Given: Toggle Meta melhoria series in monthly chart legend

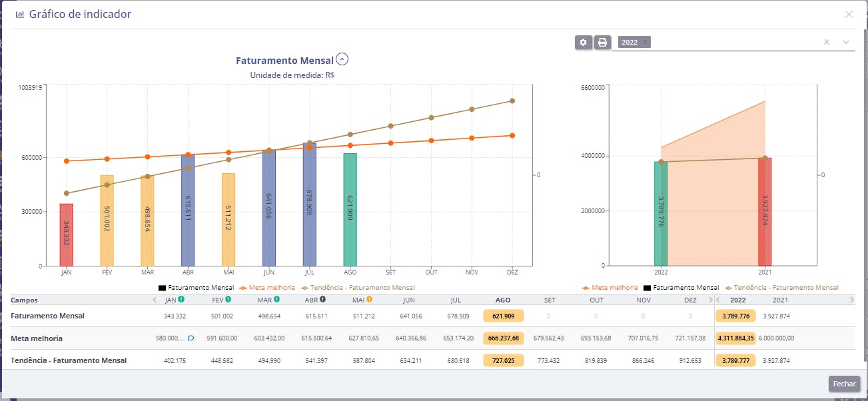Looking at the screenshot, I should coord(268,288).
